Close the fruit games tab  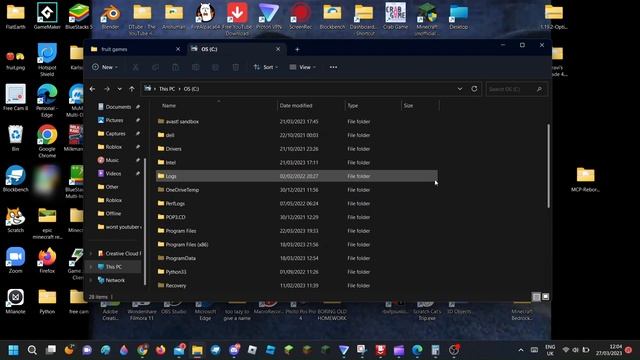pyautogui.click(x=178, y=49)
